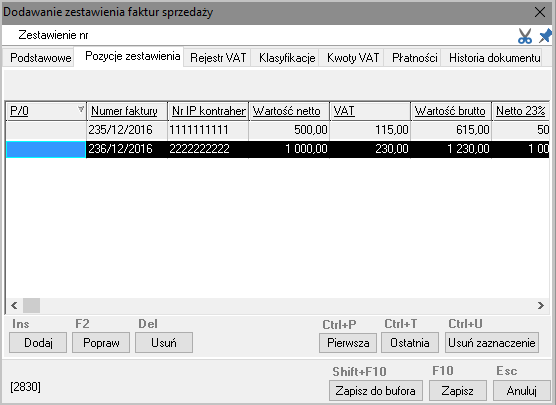Click the horizontal scrollbar left arrow
Image resolution: width=556 pixels, height=405 pixels.
14,305
